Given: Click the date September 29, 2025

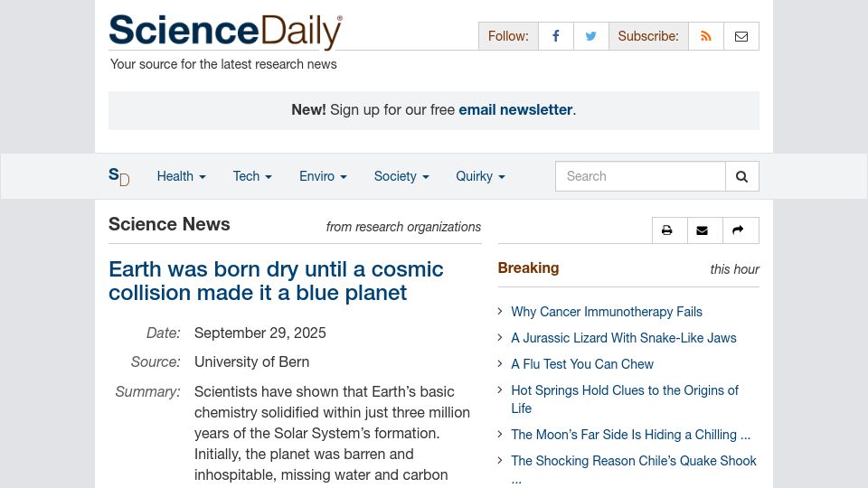Looking at the screenshot, I should [259, 333].
